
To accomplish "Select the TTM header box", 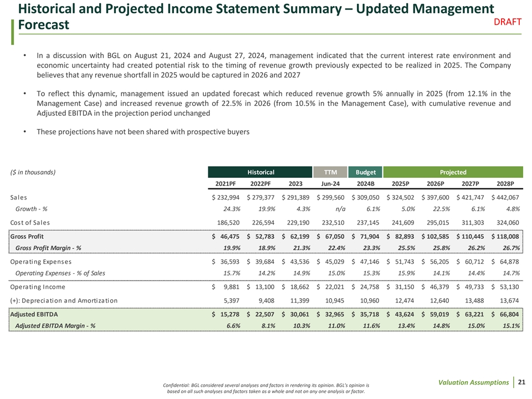I will pos(330,172).
